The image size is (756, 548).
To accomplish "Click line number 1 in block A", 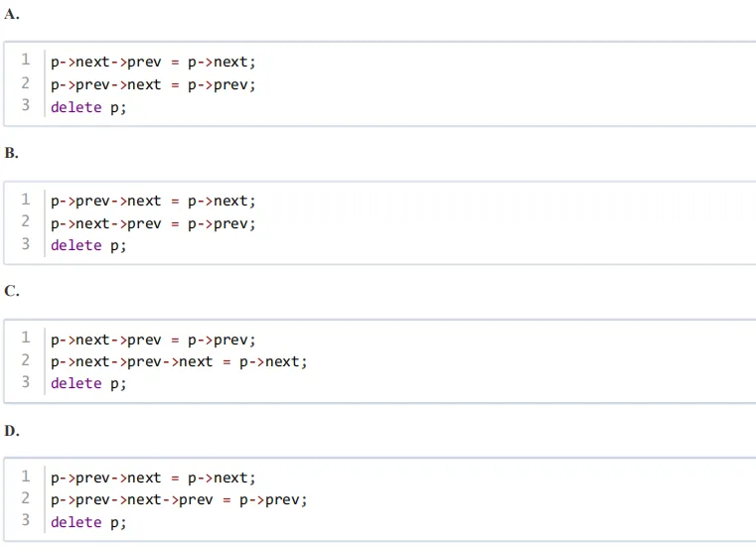I will [26, 61].
